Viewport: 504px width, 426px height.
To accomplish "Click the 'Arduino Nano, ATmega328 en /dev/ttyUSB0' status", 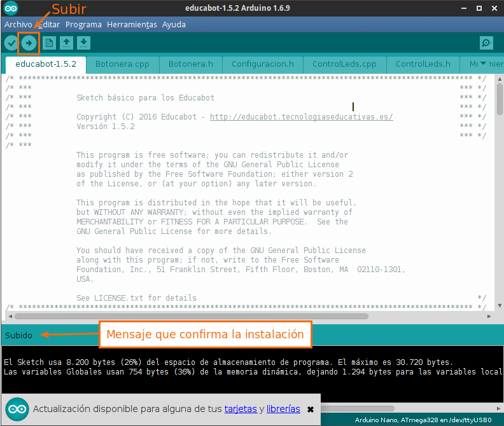I will (x=423, y=420).
